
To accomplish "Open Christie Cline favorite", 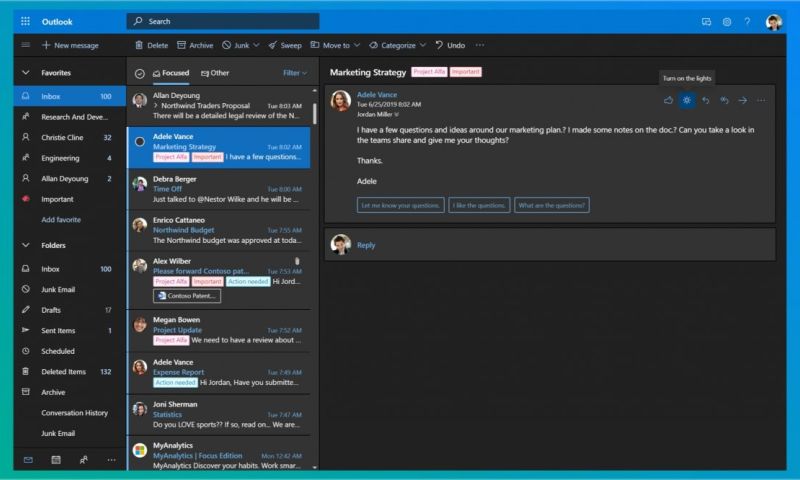I will (x=70, y=137).
